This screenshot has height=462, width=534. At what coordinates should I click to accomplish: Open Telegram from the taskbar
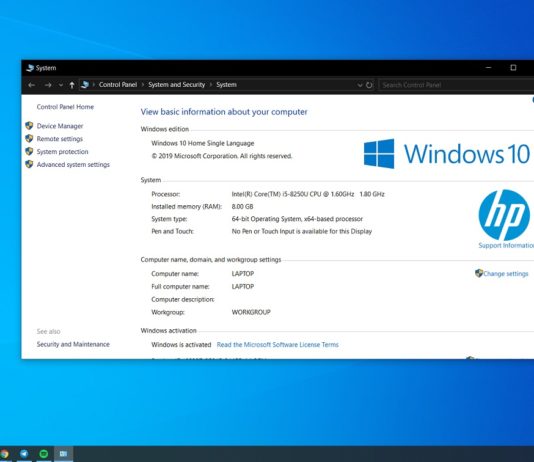[x=24, y=453]
